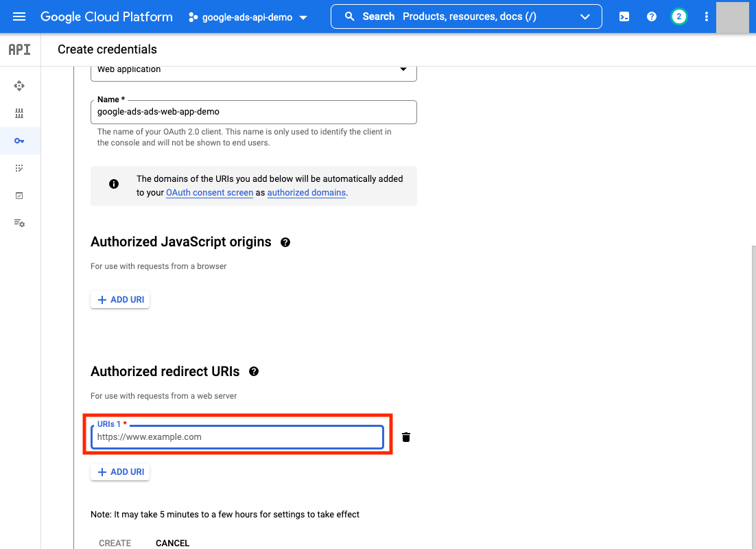Screen dimensions: 756x549
Task: Open Page usage agreements sidebar icon
Action: point(19,223)
